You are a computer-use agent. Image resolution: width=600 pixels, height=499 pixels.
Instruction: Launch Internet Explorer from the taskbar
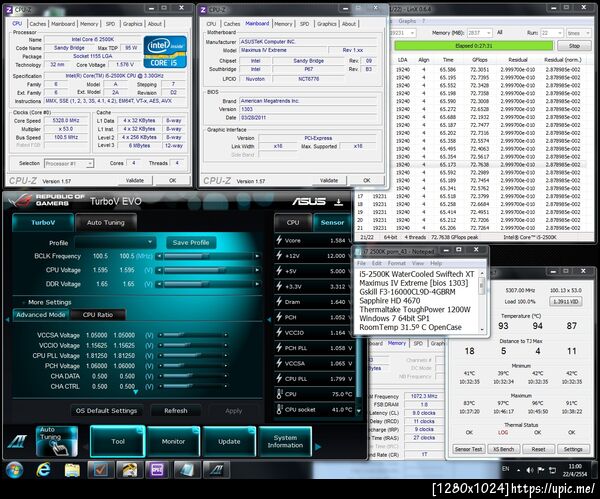(43, 470)
